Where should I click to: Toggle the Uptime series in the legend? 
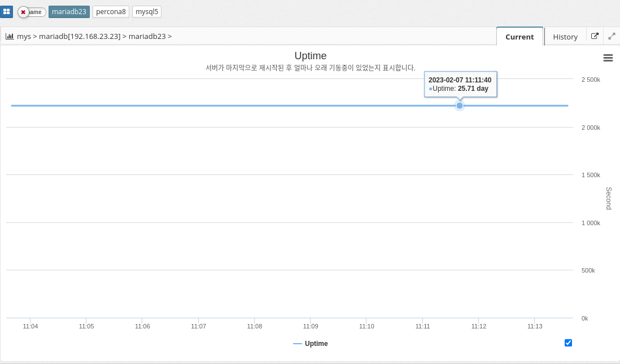[x=316, y=344]
